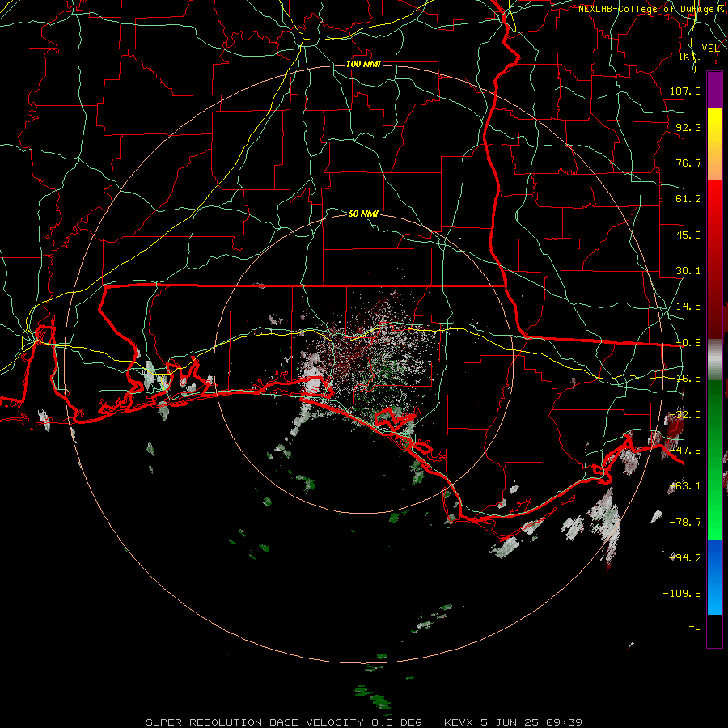Click the -32.0 velocity scale value
This screenshot has height=728, width=728.
click(685, 415)
